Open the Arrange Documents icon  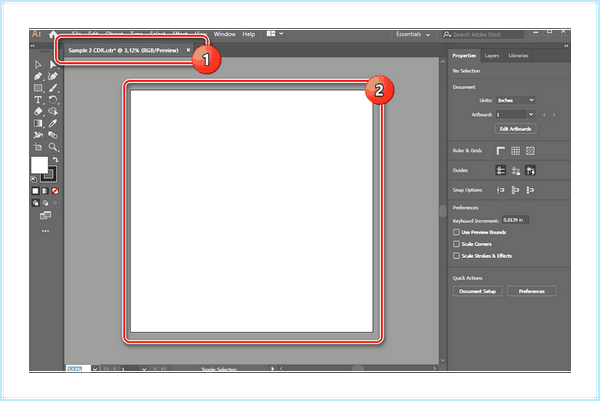[271, 34]
